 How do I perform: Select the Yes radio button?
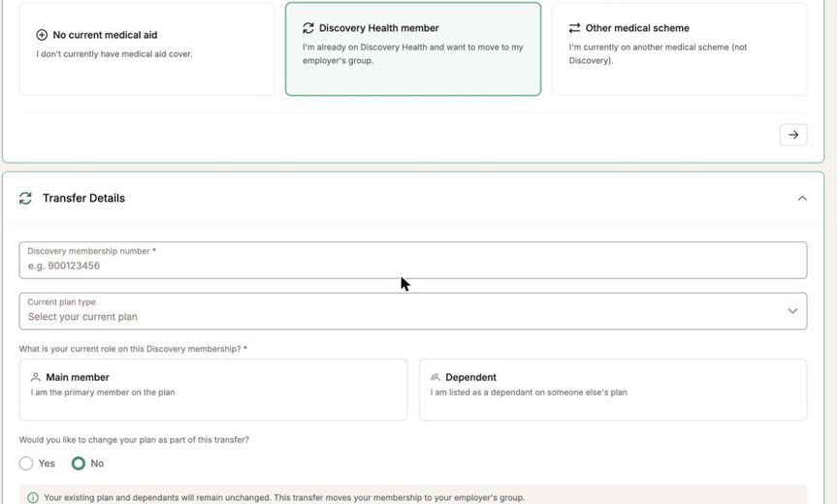point(26,463)
